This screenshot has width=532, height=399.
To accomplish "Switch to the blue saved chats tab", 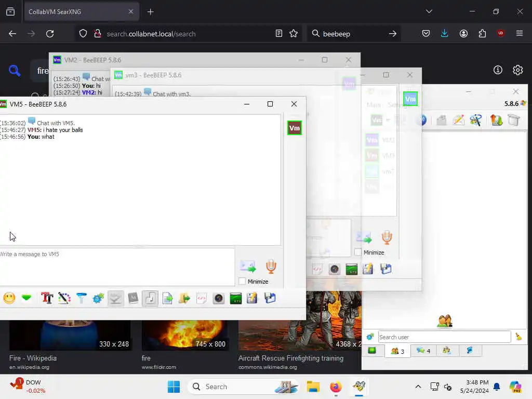I will (x=470, y=351).
